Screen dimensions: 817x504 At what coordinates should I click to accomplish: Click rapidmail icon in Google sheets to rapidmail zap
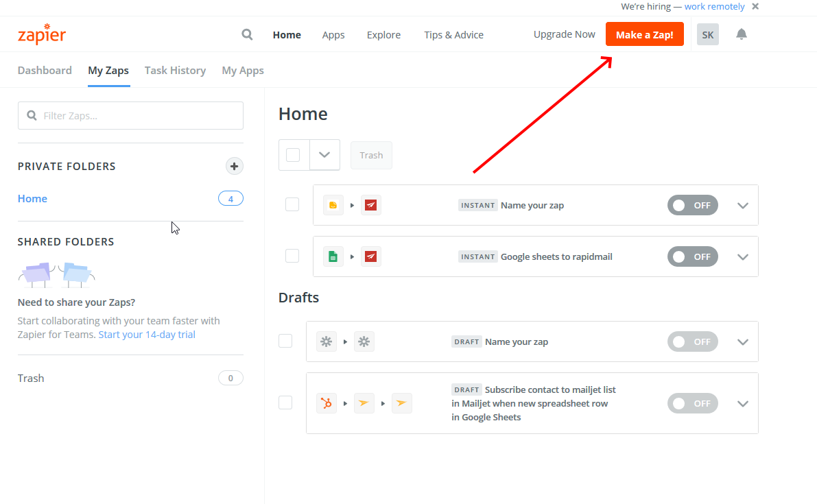click(371, 256)
